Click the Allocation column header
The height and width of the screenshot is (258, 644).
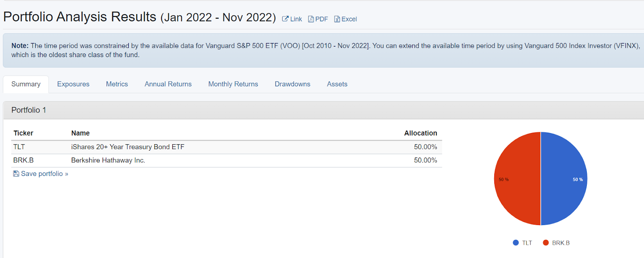click(x=421, y=133)
